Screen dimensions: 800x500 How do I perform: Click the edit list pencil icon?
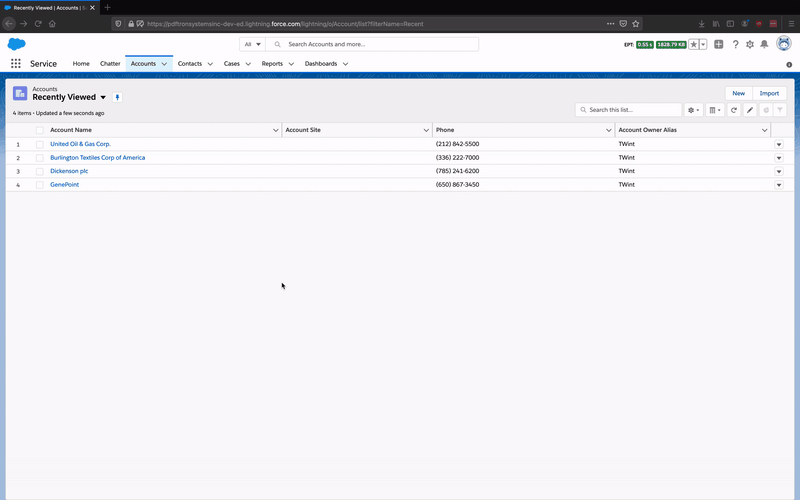click(x=749, y=110)
